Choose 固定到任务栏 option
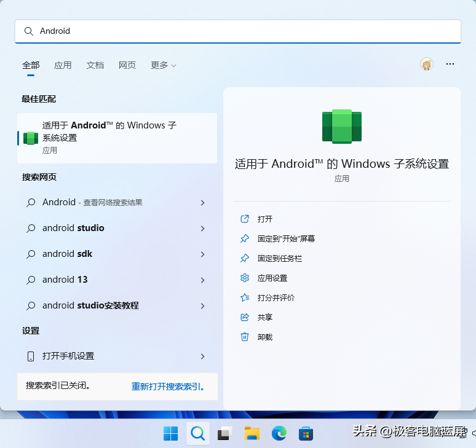 click(x=280, y=259)
